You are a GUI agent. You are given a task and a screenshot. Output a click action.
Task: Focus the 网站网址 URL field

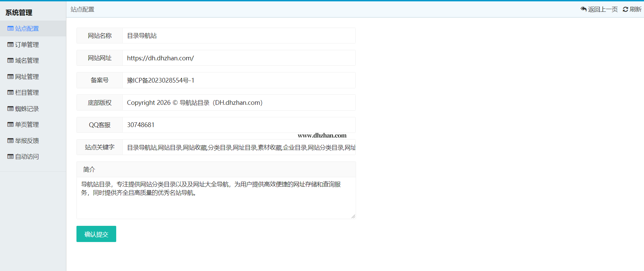pos(238,58)
